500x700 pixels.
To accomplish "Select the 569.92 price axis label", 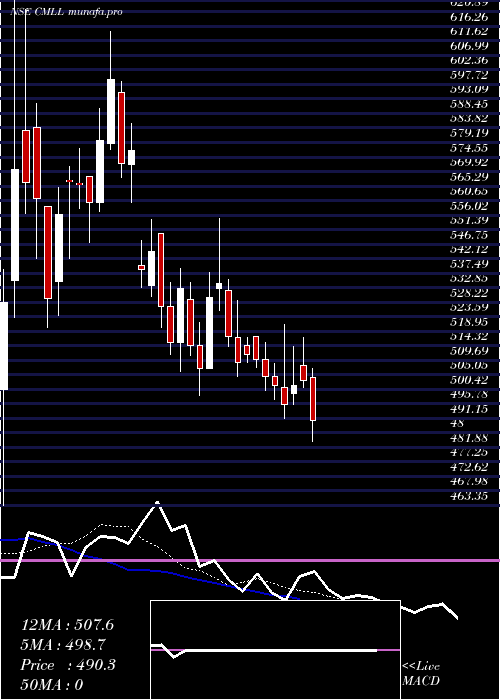I will [469, 162].
